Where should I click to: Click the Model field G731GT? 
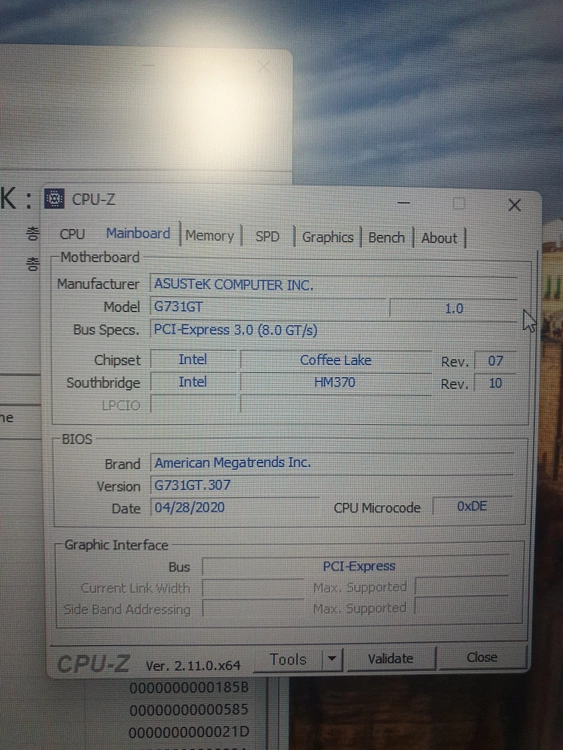tap(268, 307)
